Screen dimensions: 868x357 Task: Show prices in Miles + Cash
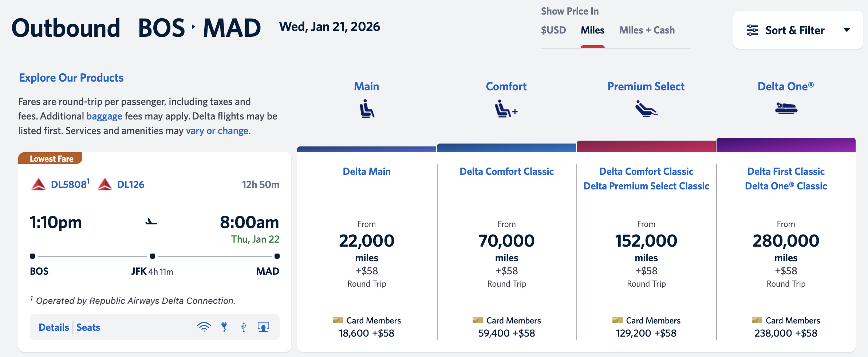(647, 30)
